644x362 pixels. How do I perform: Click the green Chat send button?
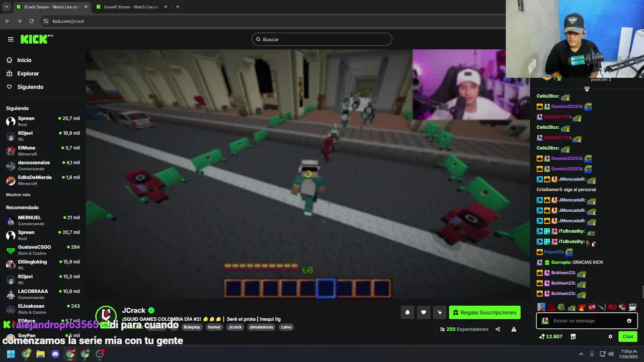point(628,337)
